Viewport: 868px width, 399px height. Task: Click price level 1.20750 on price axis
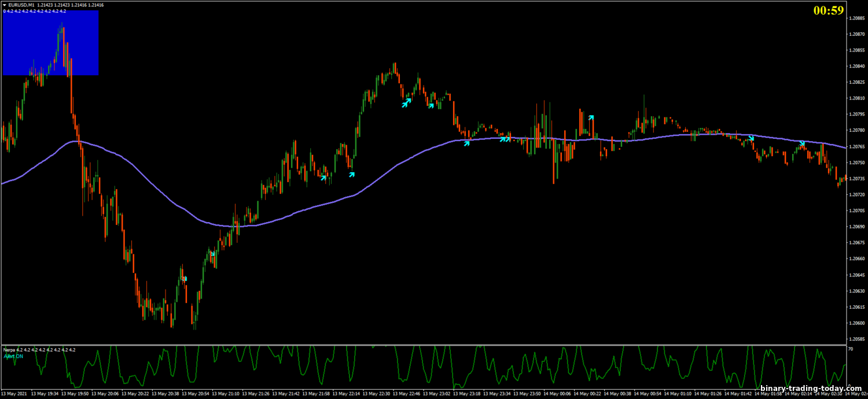coord(856,162)
